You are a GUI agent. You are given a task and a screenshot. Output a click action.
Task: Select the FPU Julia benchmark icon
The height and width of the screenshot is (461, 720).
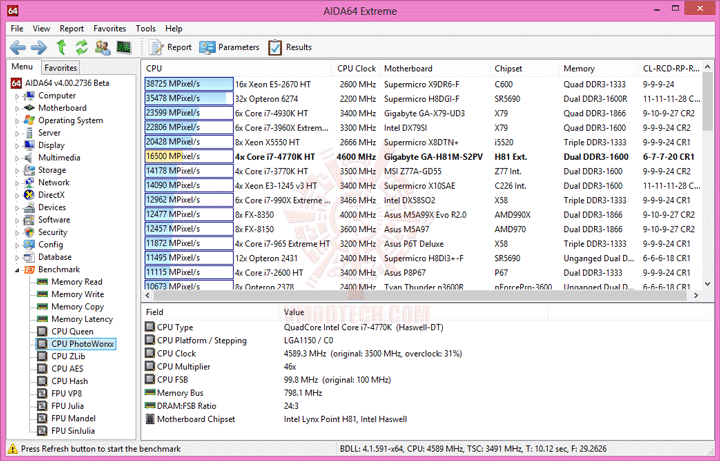click(42, 405)
